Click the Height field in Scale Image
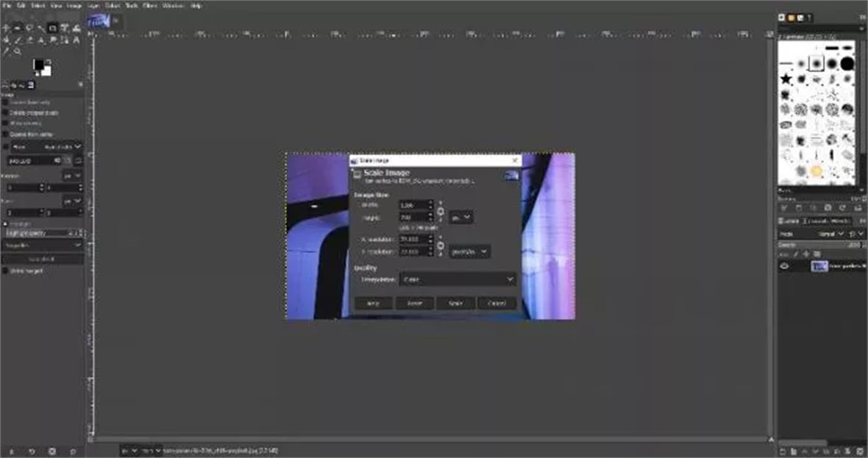The height and width of the screenshot is (458, 868). coord(416,218)
